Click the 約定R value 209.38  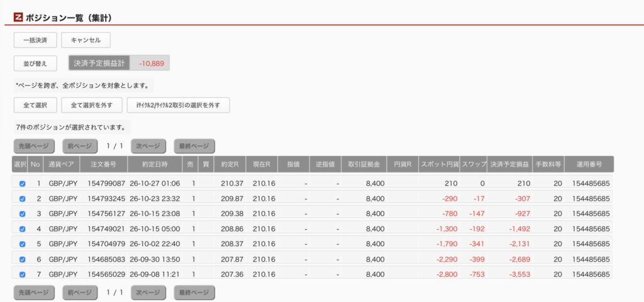232,214
